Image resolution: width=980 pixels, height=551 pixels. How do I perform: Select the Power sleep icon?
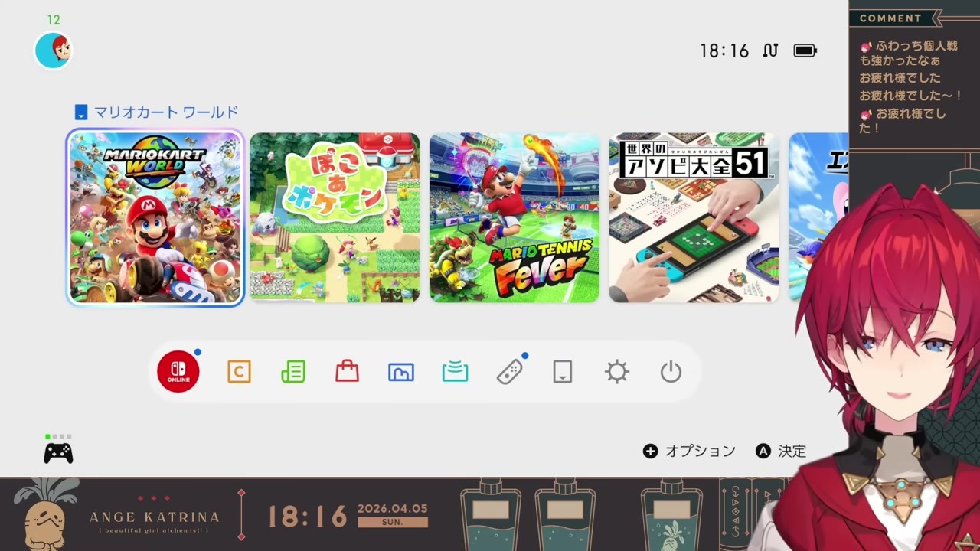[671, 372]
